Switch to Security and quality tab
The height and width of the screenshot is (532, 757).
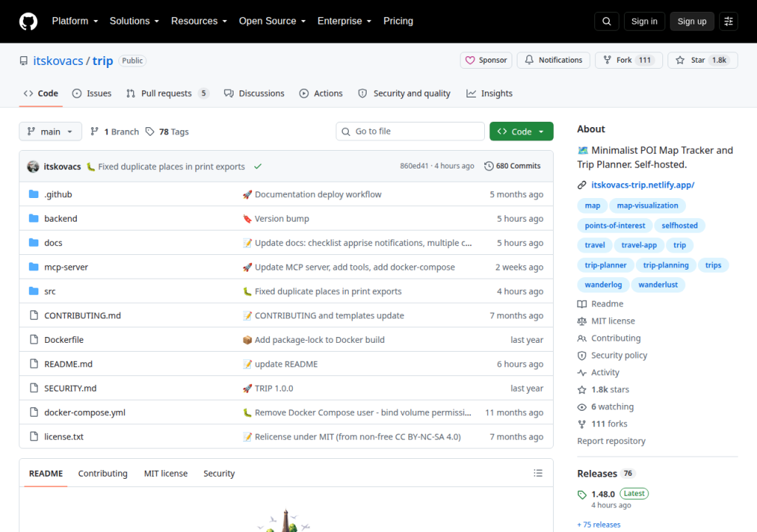(x=404, y=94)
